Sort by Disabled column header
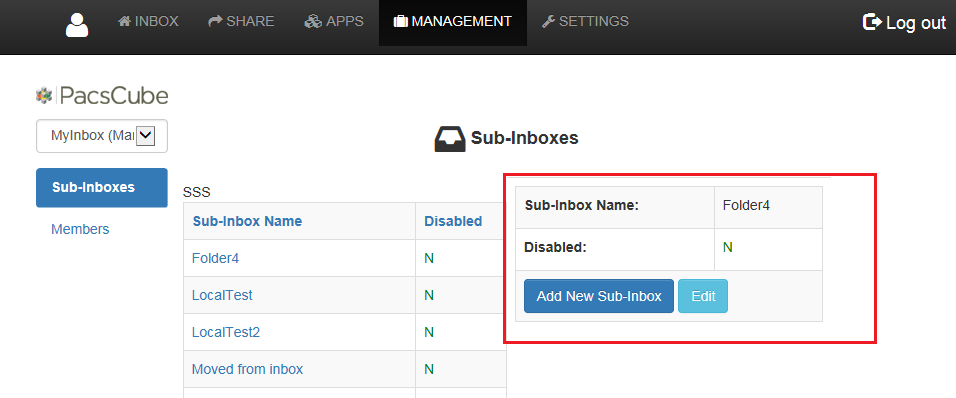The image size is (956, 398). (453, 221)
